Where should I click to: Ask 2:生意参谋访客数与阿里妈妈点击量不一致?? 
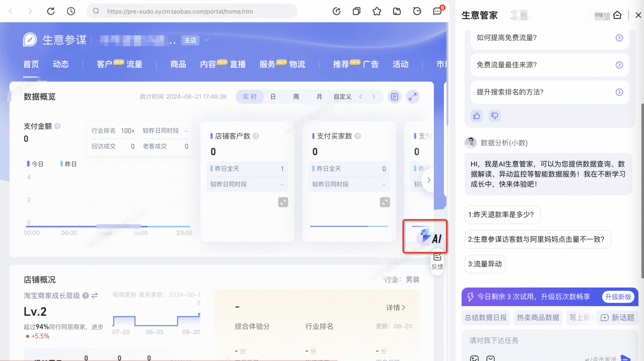(538, 239)
